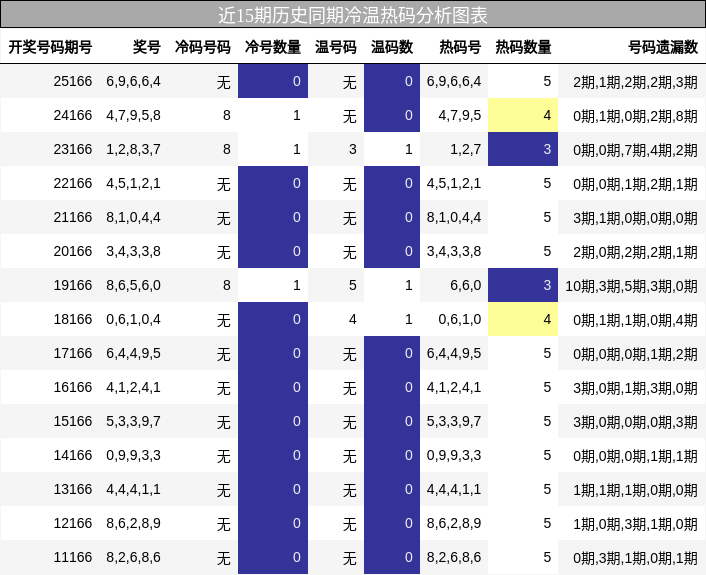This screenshot has width=706, height=575.
Task: Click omission values 0期,0期,7期,4期,2期
Action: click(635, 149)
